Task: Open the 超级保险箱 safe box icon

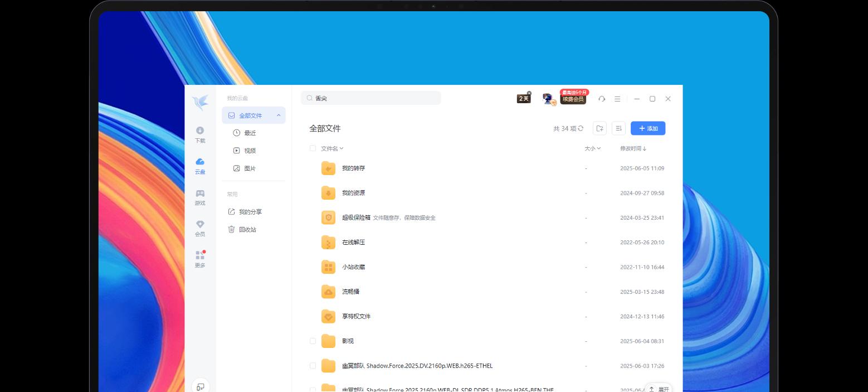Action: pos(328,217)
